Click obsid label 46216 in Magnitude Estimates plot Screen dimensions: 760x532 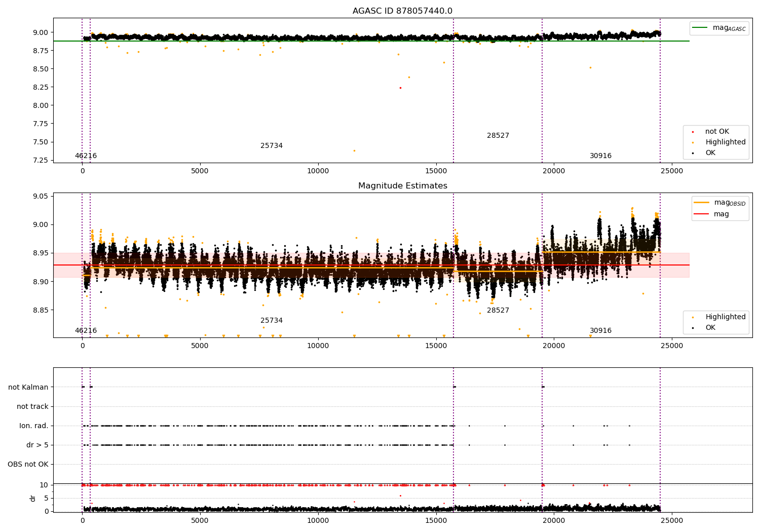pyautogui.click(x=86, y=331)
